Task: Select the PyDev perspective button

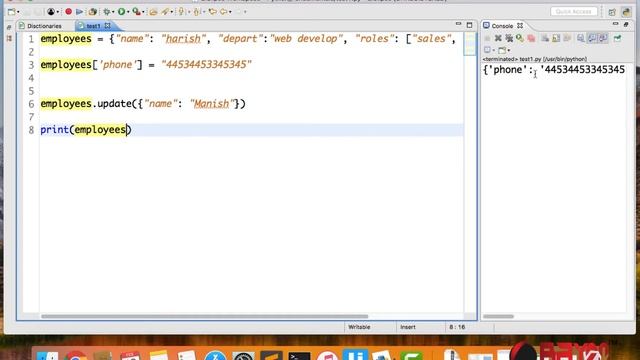Action: tap(626, 12)
